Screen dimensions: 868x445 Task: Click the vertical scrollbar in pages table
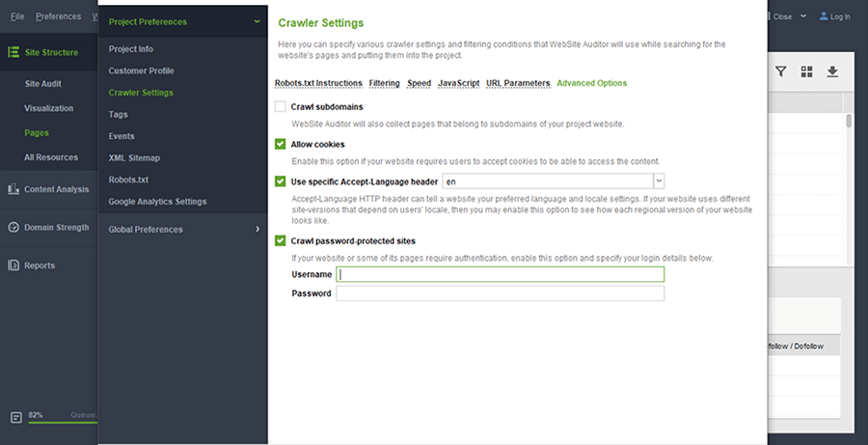click(849, 121)
